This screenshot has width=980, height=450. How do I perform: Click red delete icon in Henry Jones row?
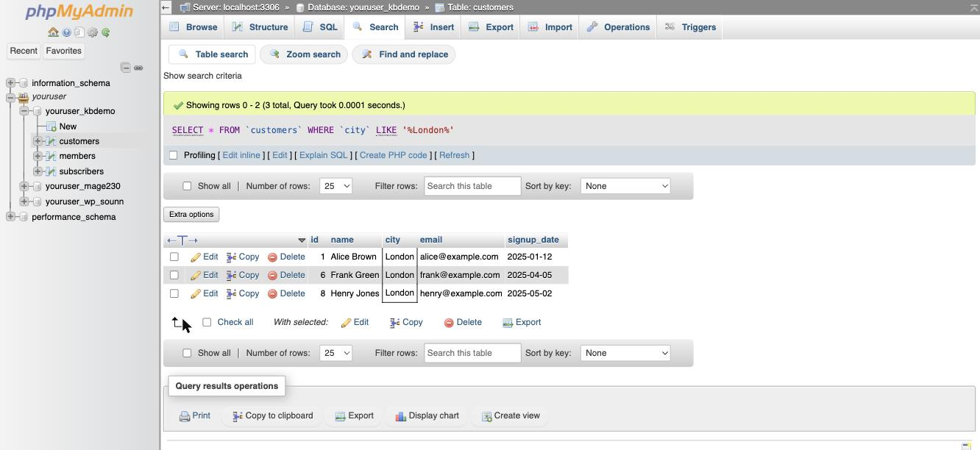272,293
